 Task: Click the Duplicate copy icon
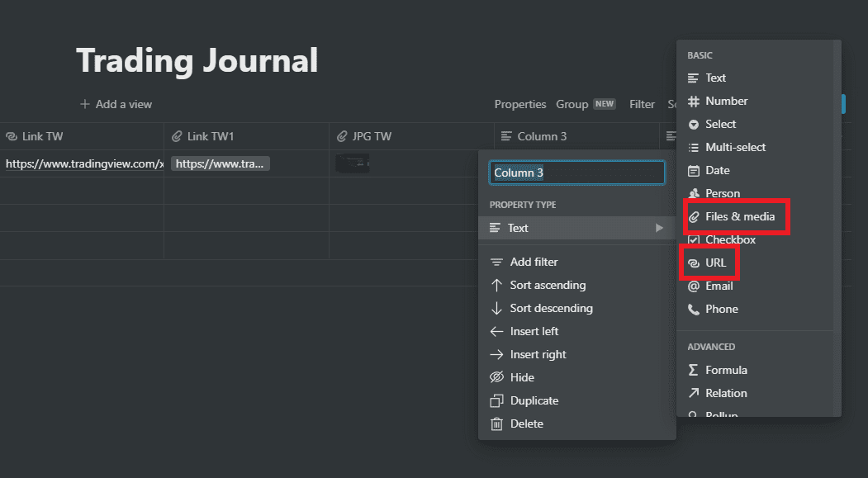coord(496,400)
